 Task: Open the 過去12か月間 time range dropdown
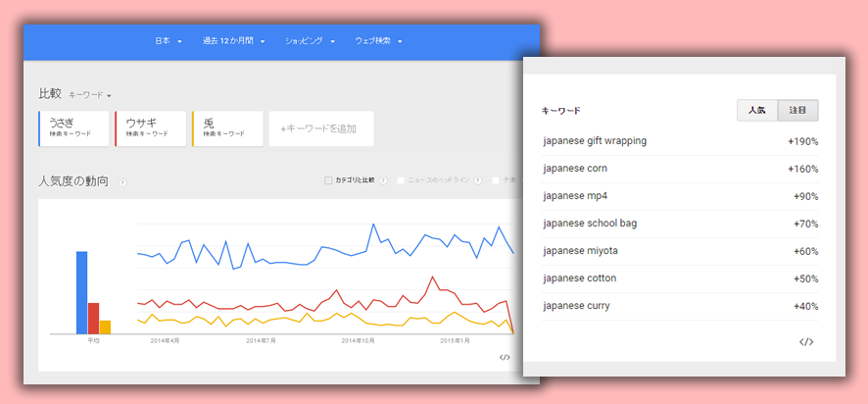[x=233, y=41]
